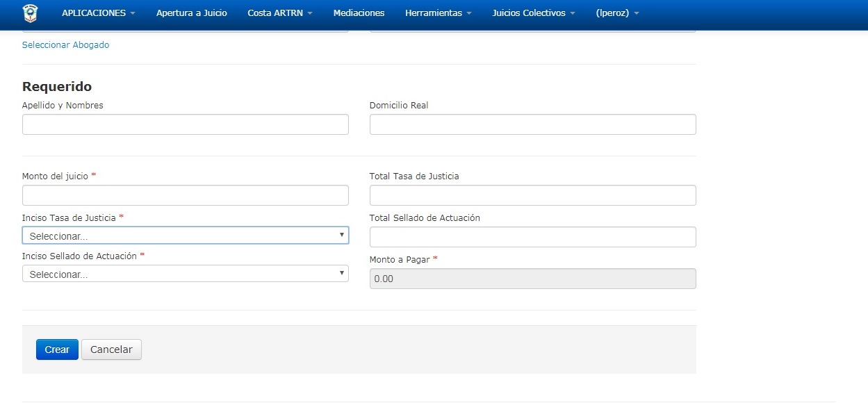
Task: Expand the Costa ARTRN dropdown menu
Action: click(279, 13)
